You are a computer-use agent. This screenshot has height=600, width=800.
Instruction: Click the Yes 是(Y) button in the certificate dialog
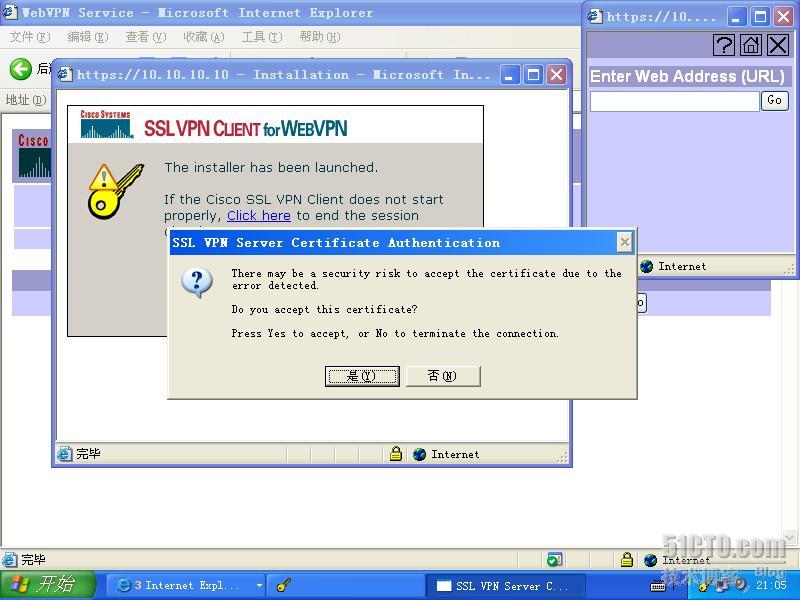[x=362, y=376]
